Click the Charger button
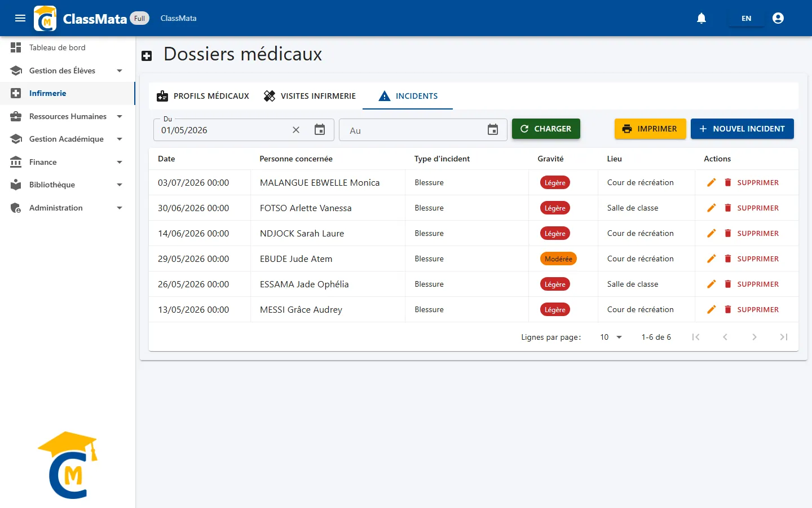 click(546, 129)
